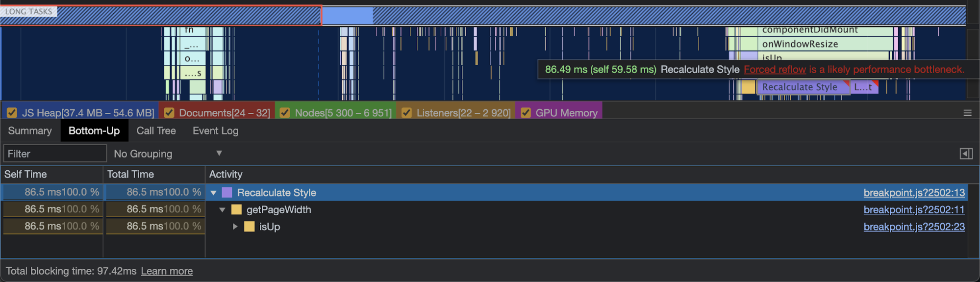Toggle the GPU Memory checkbox

coord(526,113)
